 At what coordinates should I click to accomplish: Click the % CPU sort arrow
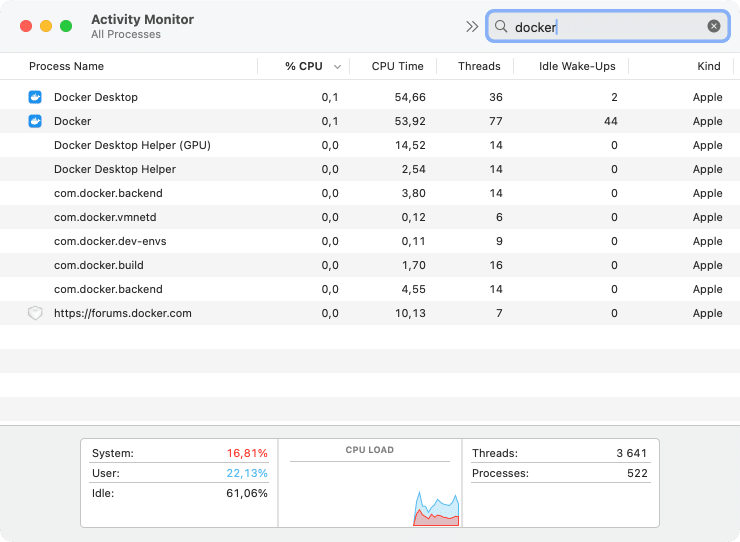coord(337,67)
